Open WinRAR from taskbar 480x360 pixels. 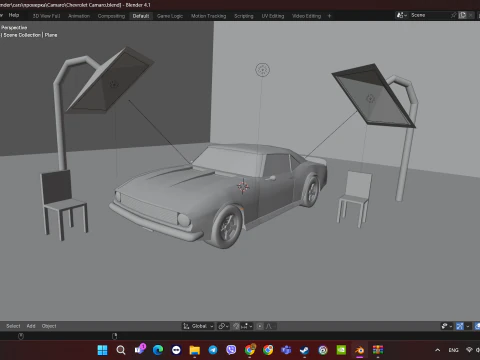[x=378, y=350]
